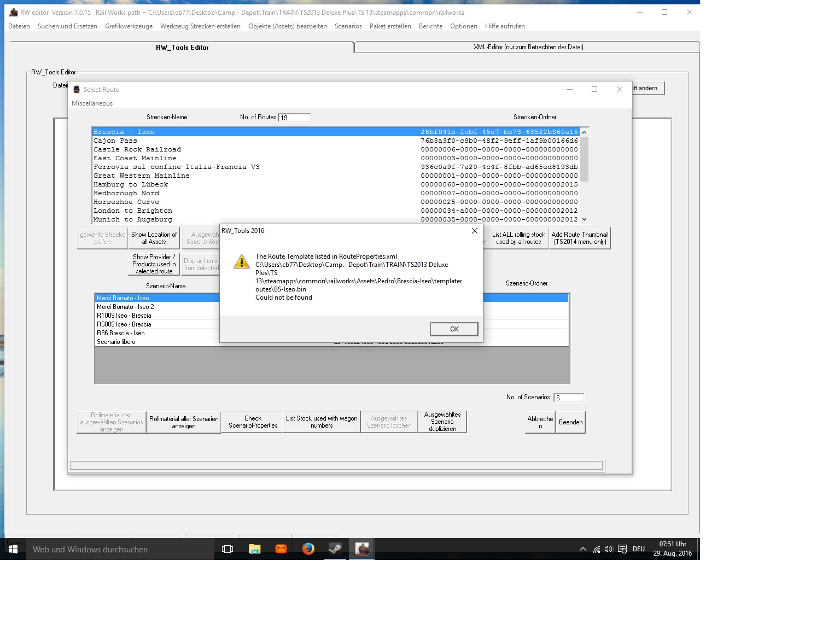Click the RW_Tools taskbar icon
840x630 pixels.
pos(361,549)
